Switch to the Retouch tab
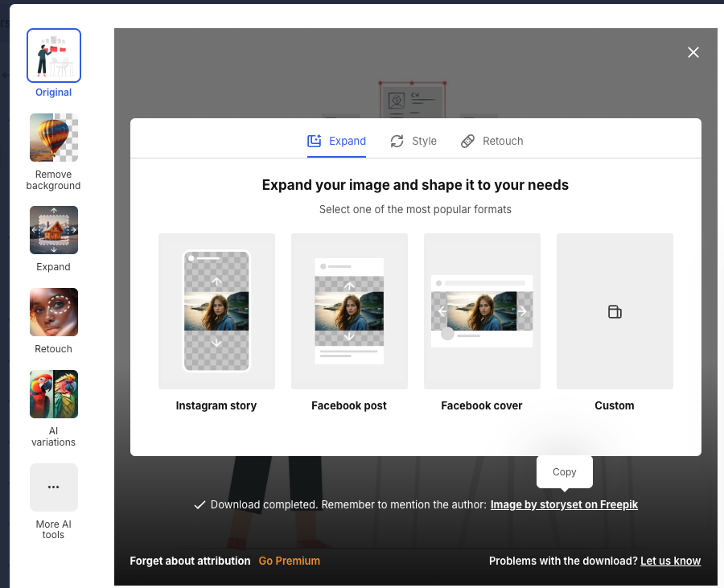The width and height of the screenshot is (724, 588). point(492,142)
